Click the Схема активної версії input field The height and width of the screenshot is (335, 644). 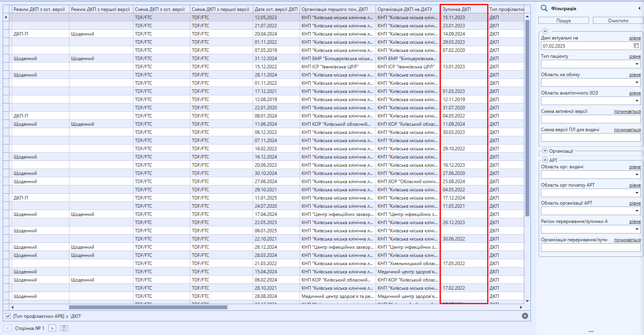click(x=591, y=119)
